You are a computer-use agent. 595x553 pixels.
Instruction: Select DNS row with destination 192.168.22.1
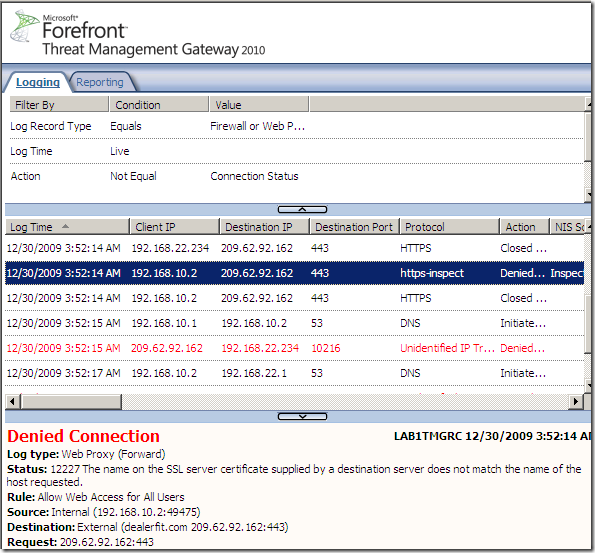point(294,373)
